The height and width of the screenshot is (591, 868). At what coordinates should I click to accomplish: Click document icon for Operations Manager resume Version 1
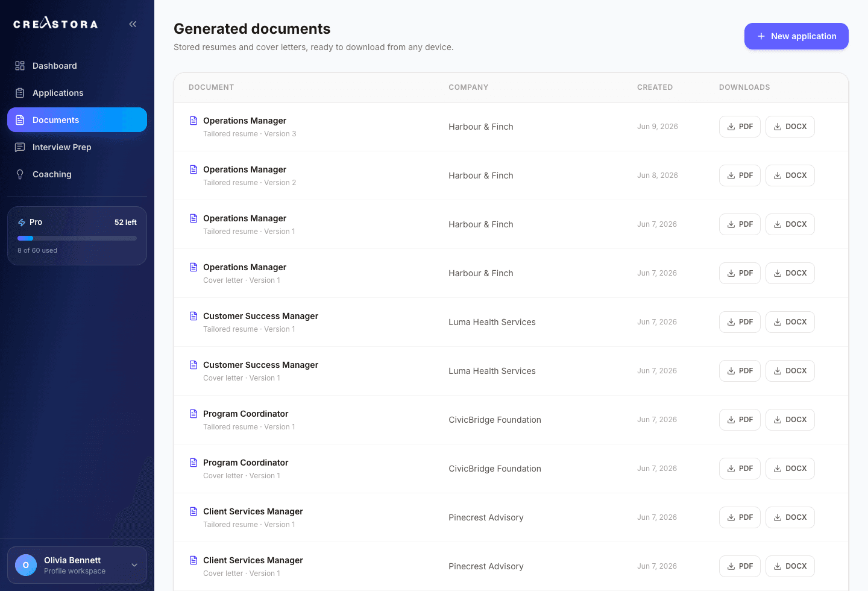point(193,218)
